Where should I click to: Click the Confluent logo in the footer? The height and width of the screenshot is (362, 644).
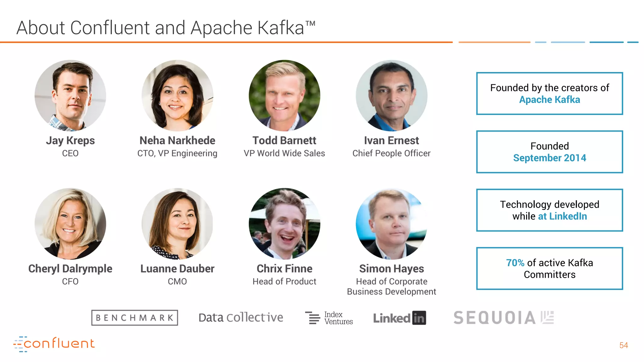coord(54,344)
